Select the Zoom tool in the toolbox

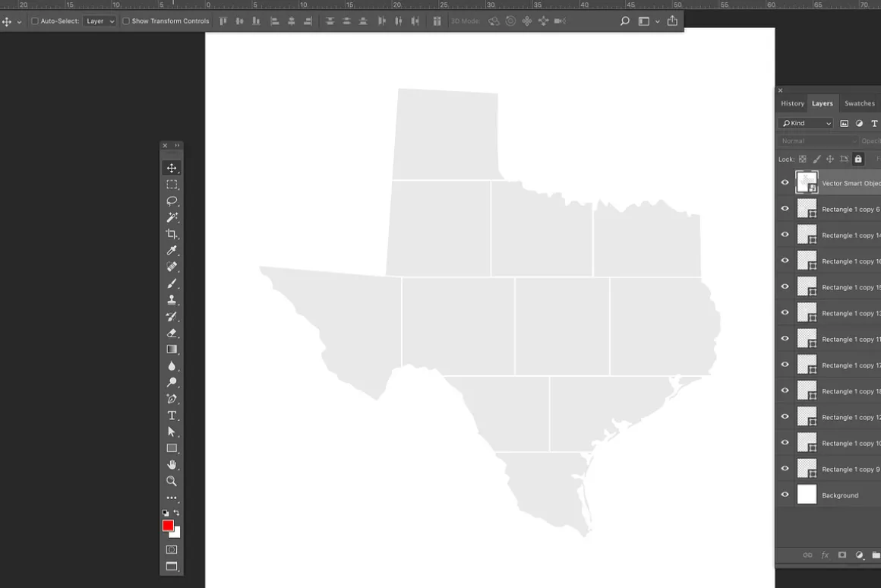coord(172,481)
